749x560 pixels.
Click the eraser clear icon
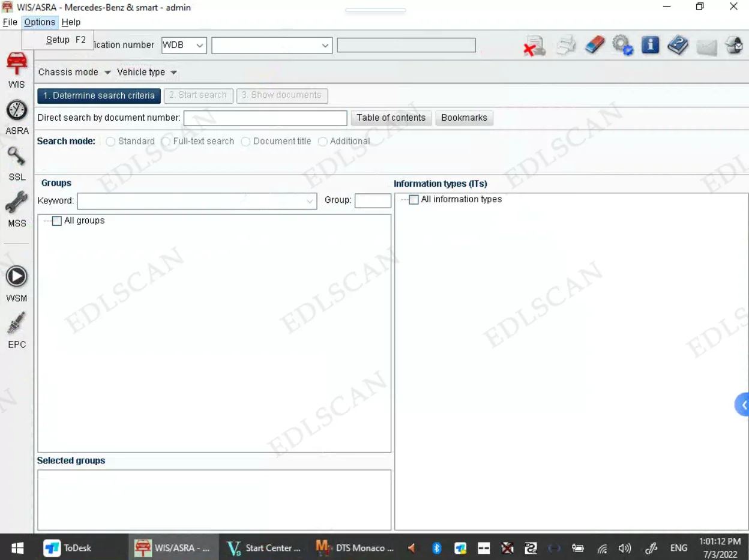click(595, 46)
